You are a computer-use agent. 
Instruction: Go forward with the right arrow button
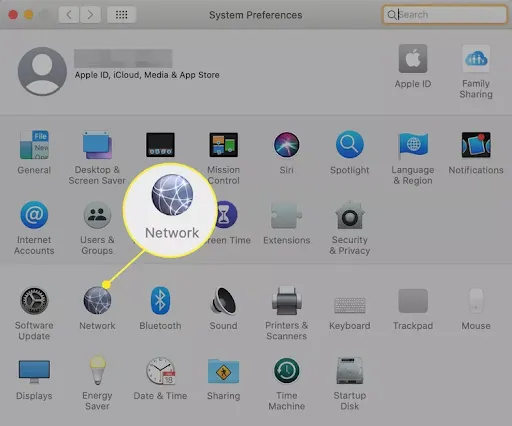pos(90,15)
